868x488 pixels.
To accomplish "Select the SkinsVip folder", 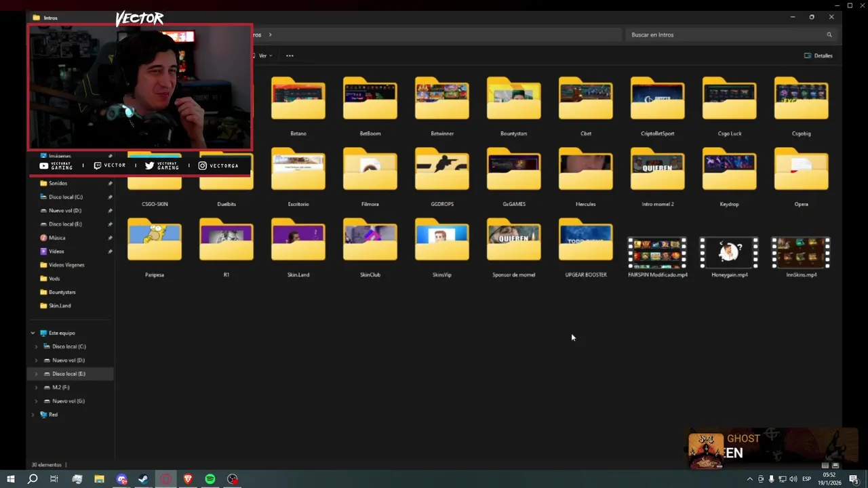I will point(442,241).
